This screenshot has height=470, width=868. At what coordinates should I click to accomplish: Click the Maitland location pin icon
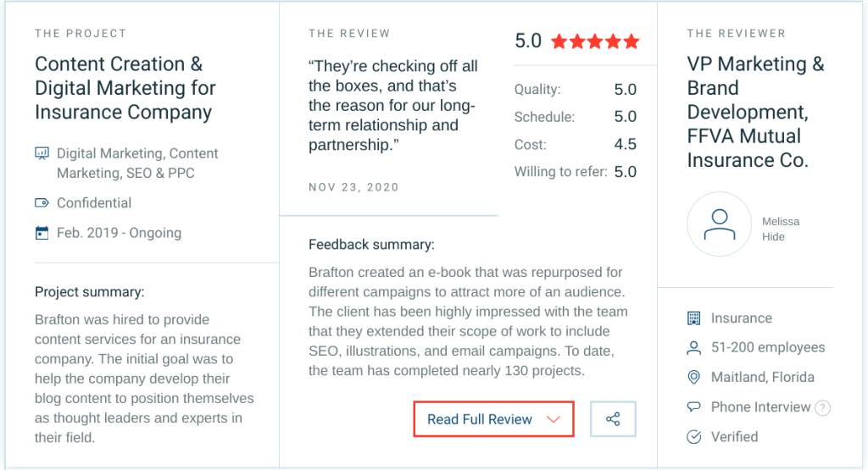click(694, 378)
